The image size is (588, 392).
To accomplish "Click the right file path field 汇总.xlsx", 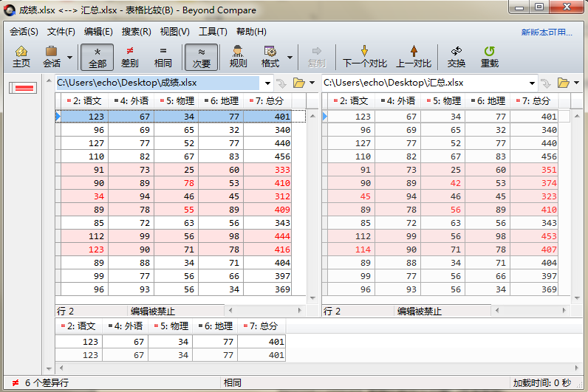I will click(424, 83).
